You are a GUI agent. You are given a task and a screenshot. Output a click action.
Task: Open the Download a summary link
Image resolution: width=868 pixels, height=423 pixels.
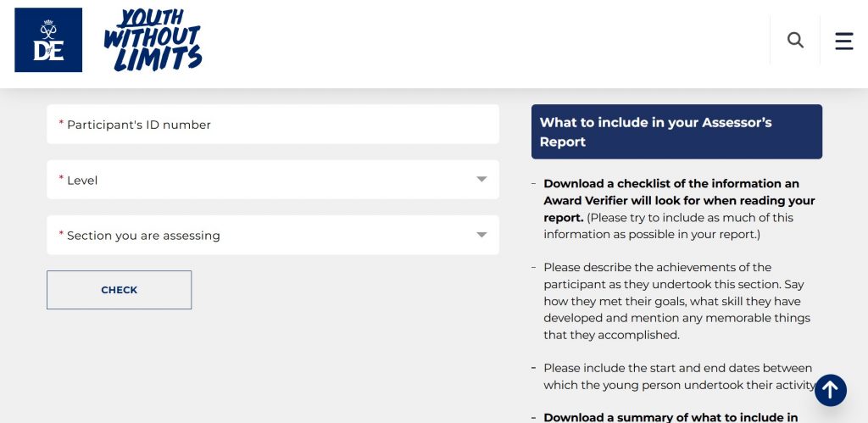pyautogui.click(x=670, y=417)
